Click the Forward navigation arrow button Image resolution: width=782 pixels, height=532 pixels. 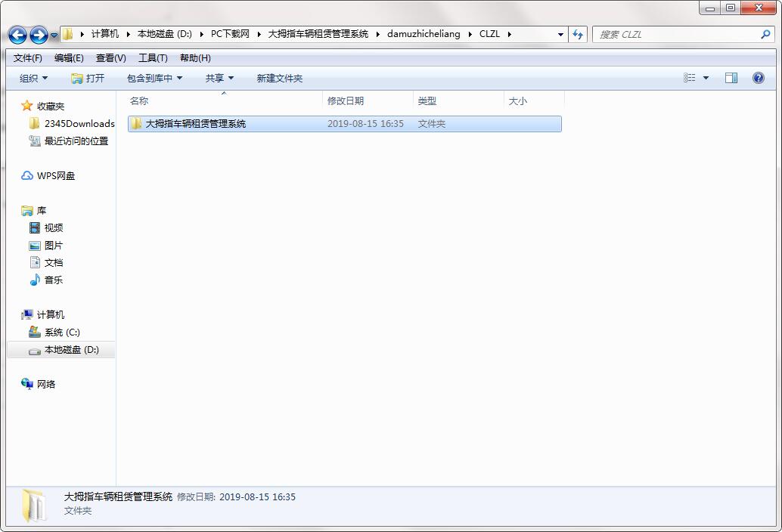click(39, 35)
